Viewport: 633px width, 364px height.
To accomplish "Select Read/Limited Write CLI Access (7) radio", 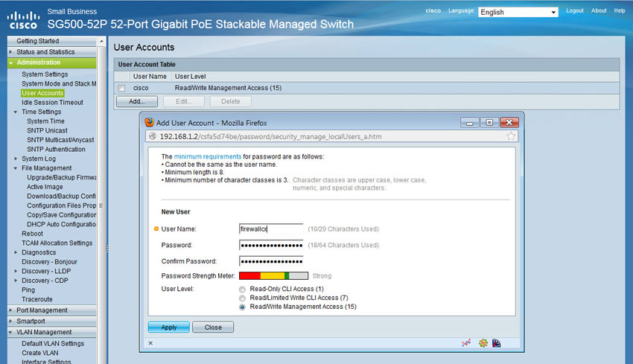I will coord(242,298).
